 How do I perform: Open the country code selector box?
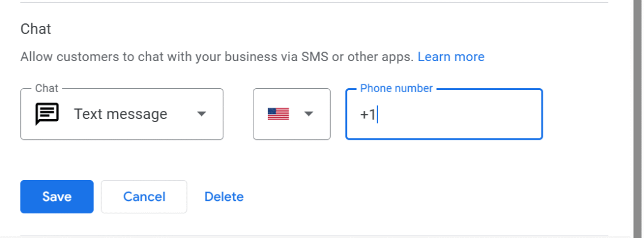click(292, 114)
